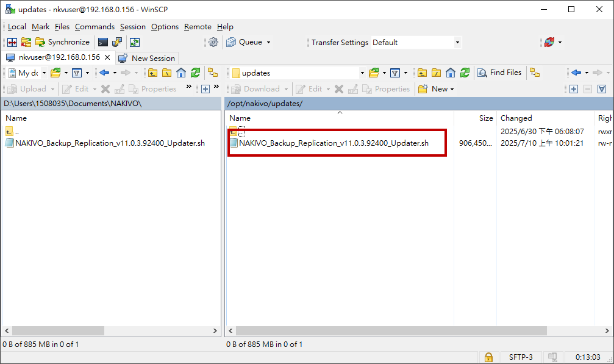The height and width of the screenshot is (364, 614).
Task: Open the Session menu
Action: click(x=133, y=27)
